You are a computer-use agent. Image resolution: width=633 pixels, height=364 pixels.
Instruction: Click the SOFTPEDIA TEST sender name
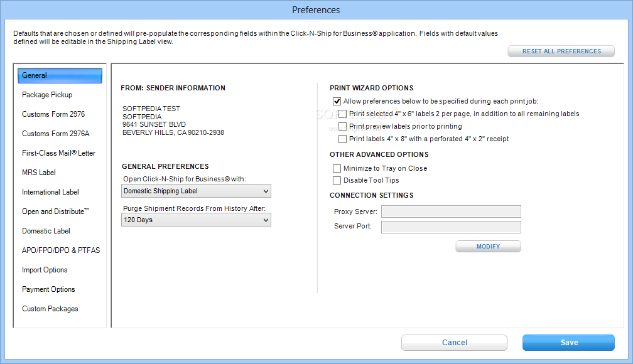coord(151,109)
